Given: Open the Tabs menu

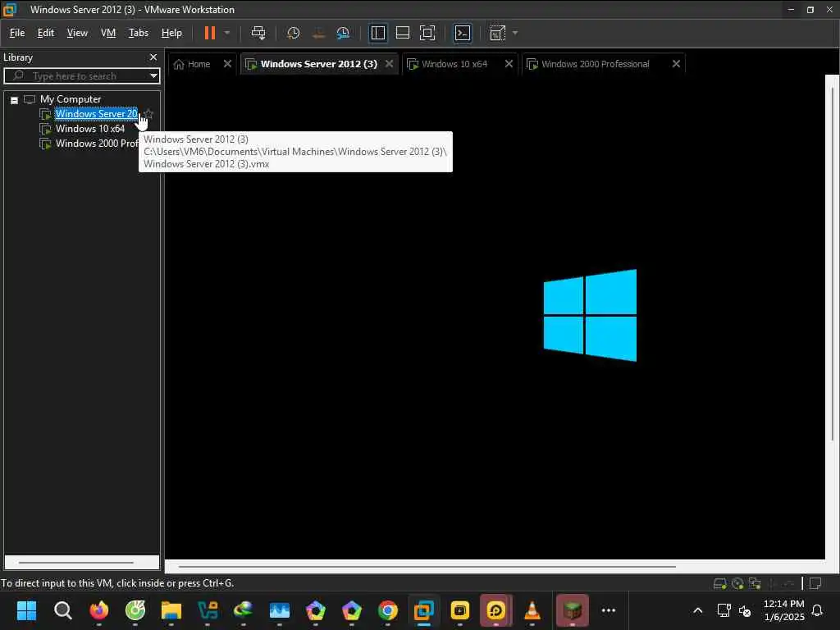Looking at the screenshot, I should coord(138,33).
